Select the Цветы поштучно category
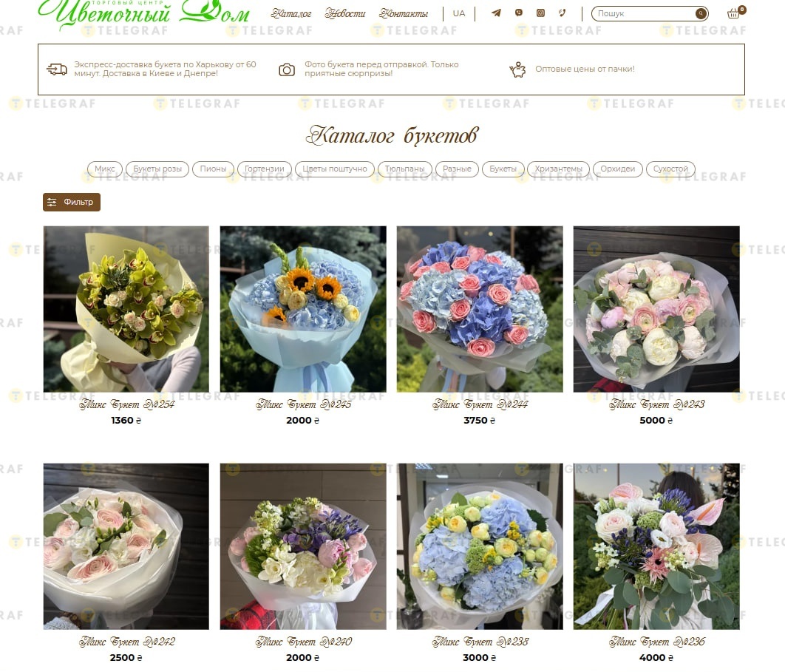This screenshot has width=785, height=672. [334, 169]
